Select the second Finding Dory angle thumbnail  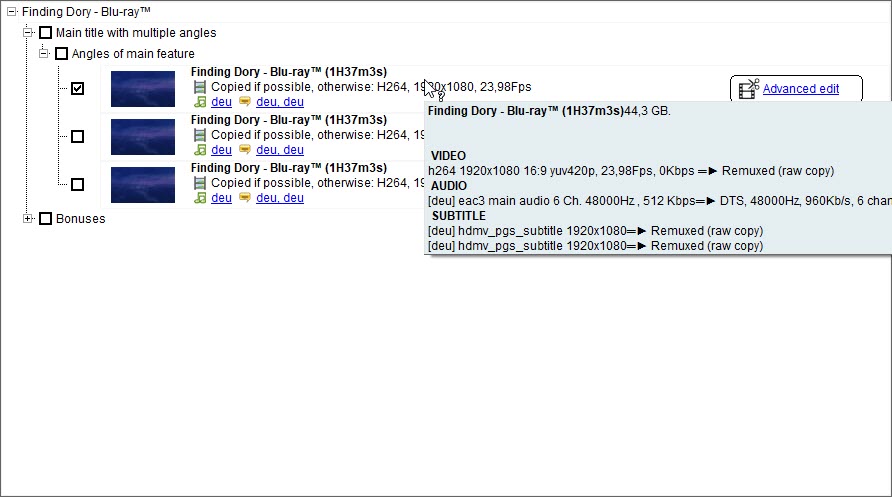tap(143, 136)
